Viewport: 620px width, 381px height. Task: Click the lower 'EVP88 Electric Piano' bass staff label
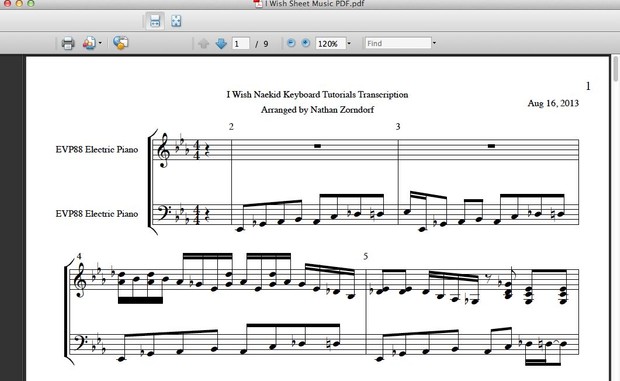point(97,213)
